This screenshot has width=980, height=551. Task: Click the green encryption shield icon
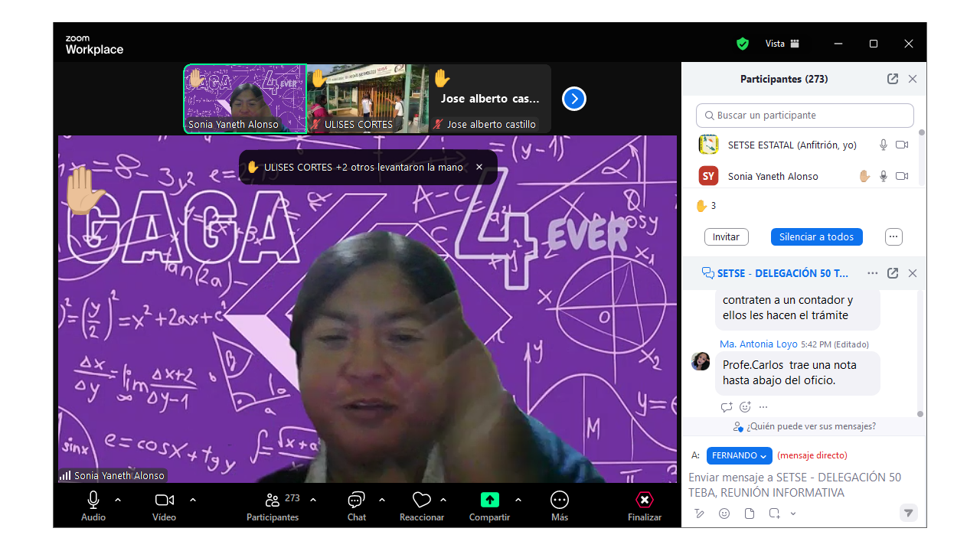click(743, 44)
